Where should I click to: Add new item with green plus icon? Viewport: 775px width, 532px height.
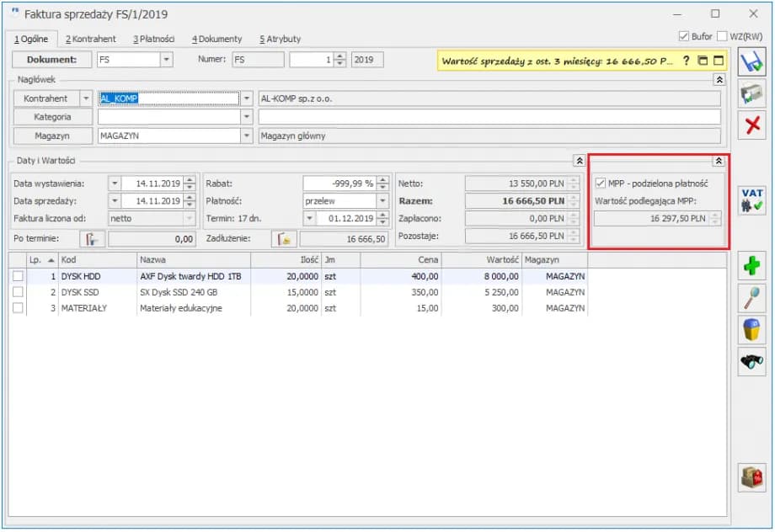[751, 267]
